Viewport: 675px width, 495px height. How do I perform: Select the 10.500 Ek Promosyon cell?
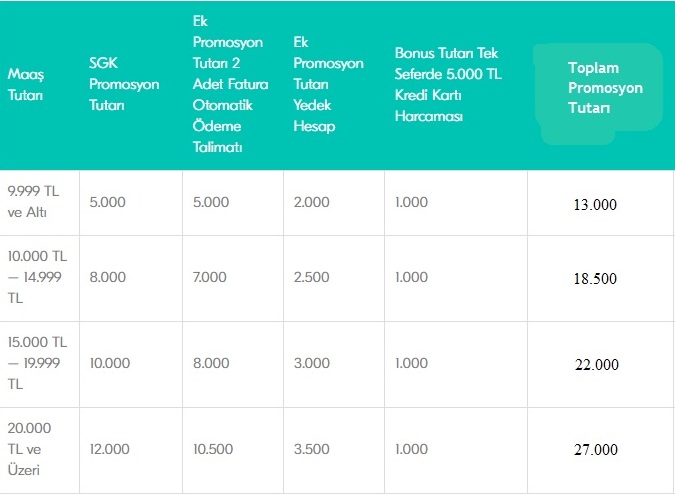(213, 450)
